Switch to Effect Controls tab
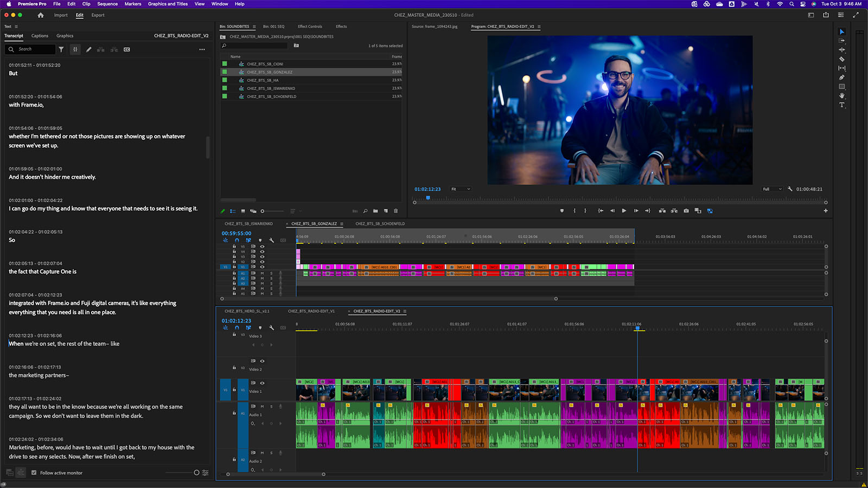This screenshot has height=488, width=868. click(x=310, y=27)
